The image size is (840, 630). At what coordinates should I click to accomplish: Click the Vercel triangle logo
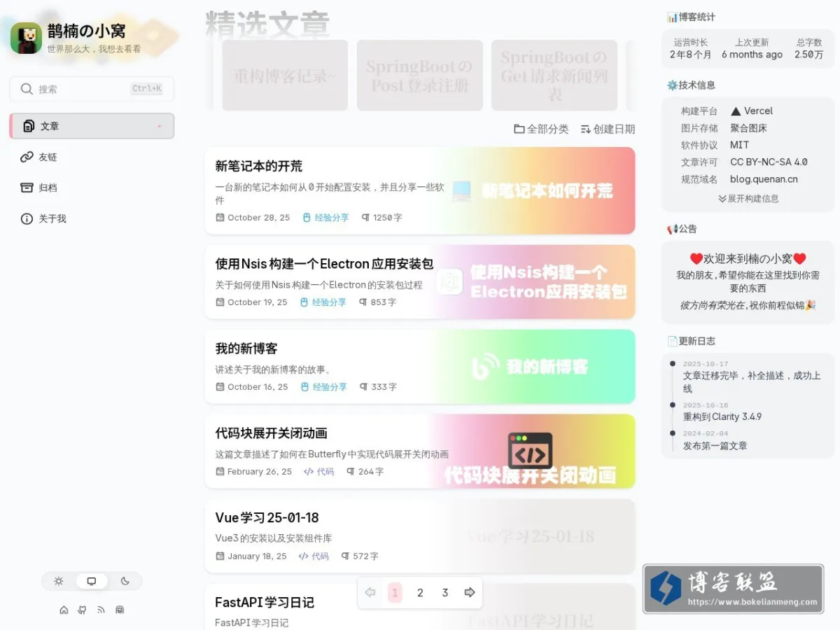[x=736, y=111]
